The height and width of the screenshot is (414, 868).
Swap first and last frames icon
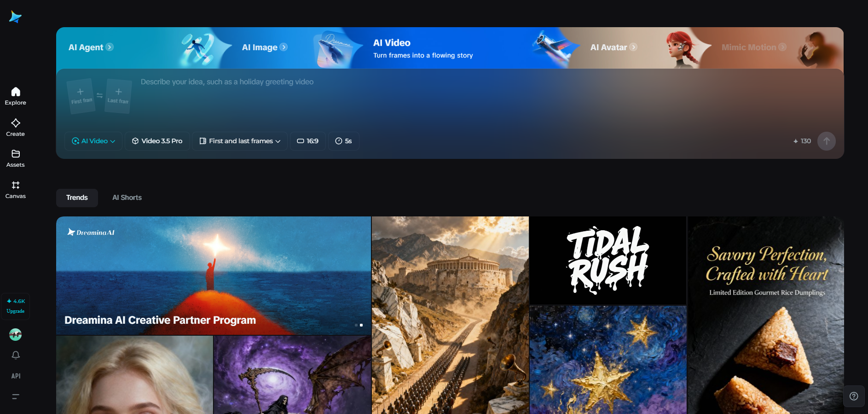tap(100, 95)
